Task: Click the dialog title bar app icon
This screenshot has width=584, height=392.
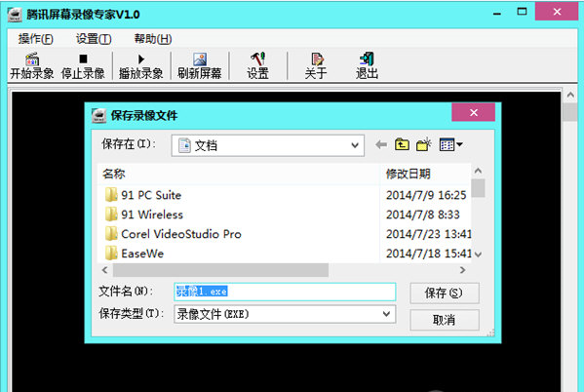Action: (98, 115)
